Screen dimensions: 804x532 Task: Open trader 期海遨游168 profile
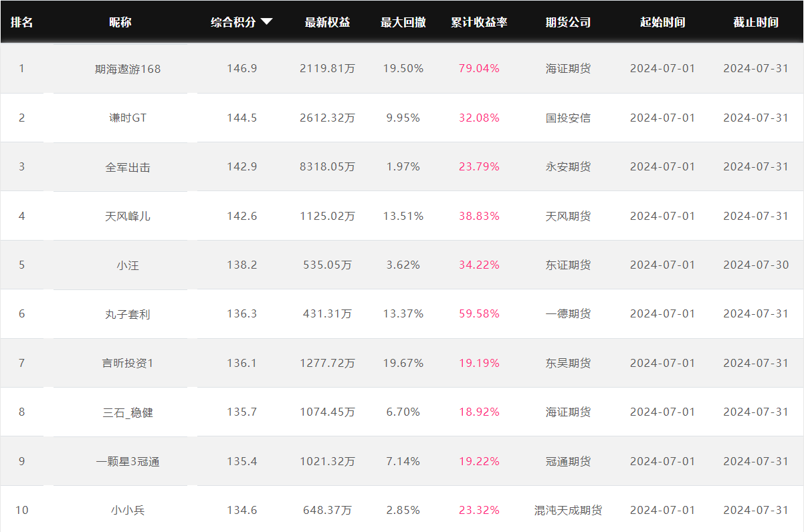(128, 69)
